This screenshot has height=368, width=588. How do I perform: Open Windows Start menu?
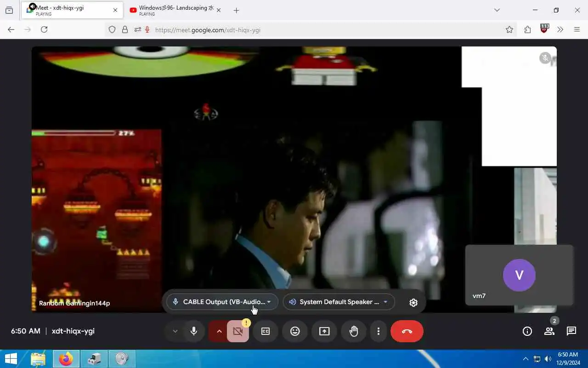[x=11, y=359]
